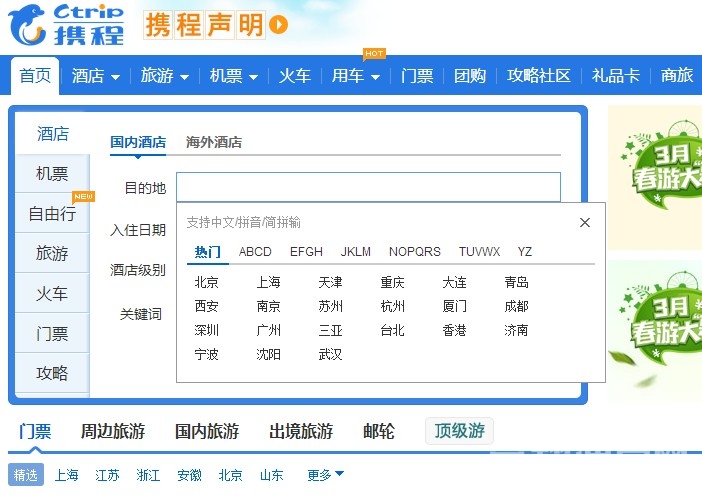Image resolution: width=702 pixels, height=500 pixels.
Task: Open 团购 in the top navigation
Action: pos(470,76)
